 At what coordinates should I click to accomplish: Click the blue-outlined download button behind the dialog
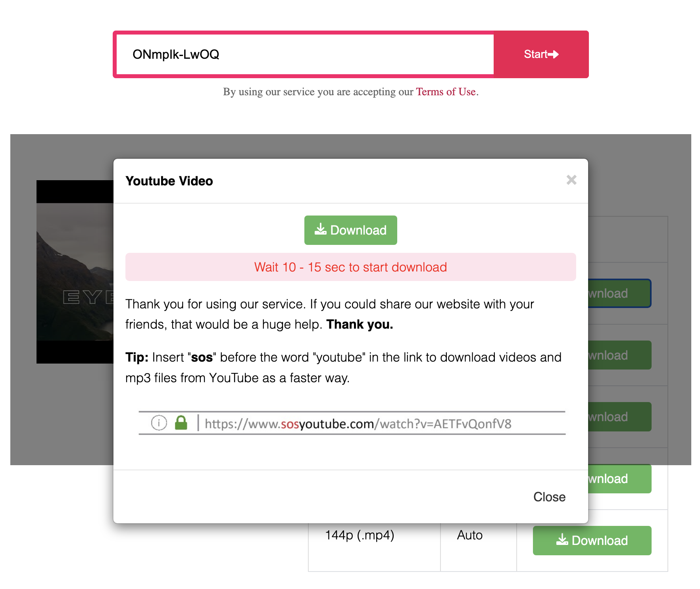(619, 293)
